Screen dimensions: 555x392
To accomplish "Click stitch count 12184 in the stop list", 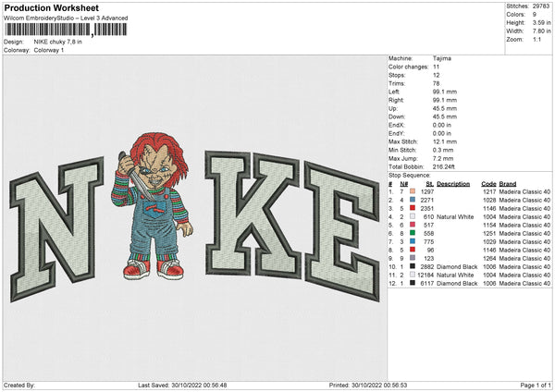I will click(425, 275).
